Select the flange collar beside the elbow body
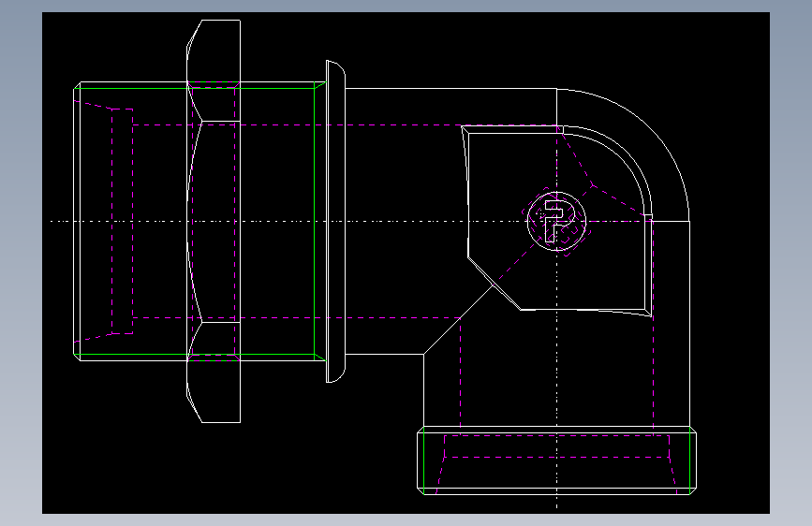 tap(335, 221)
